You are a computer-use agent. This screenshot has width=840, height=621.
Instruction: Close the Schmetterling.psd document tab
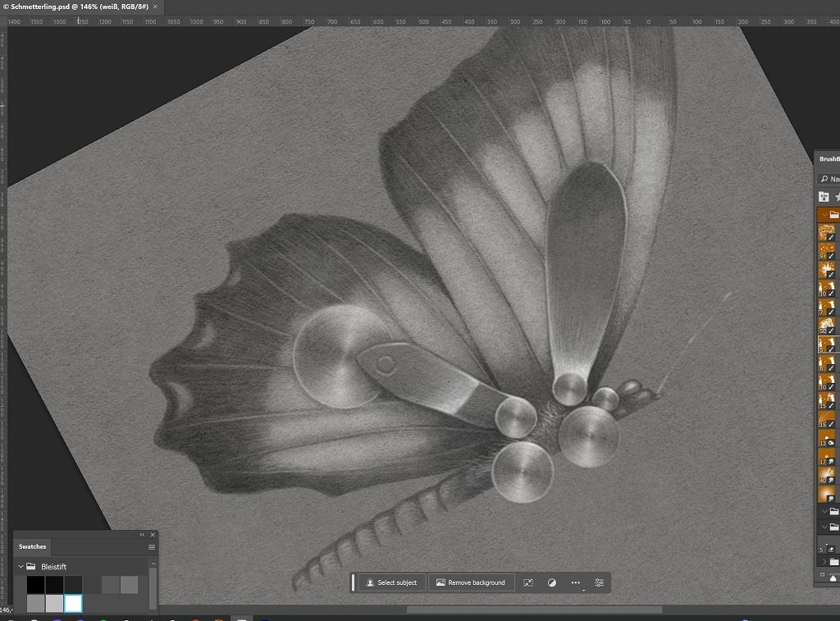point(155,7)
